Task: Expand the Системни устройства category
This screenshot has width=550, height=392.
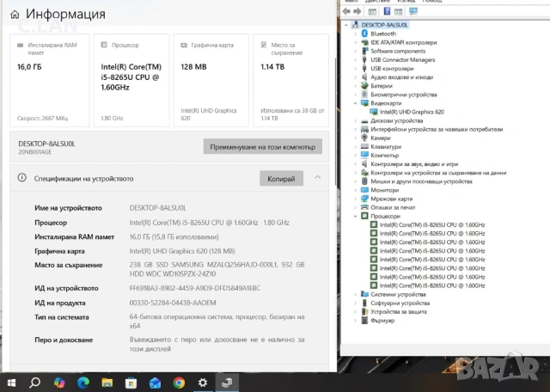Action: click(355, 294)
